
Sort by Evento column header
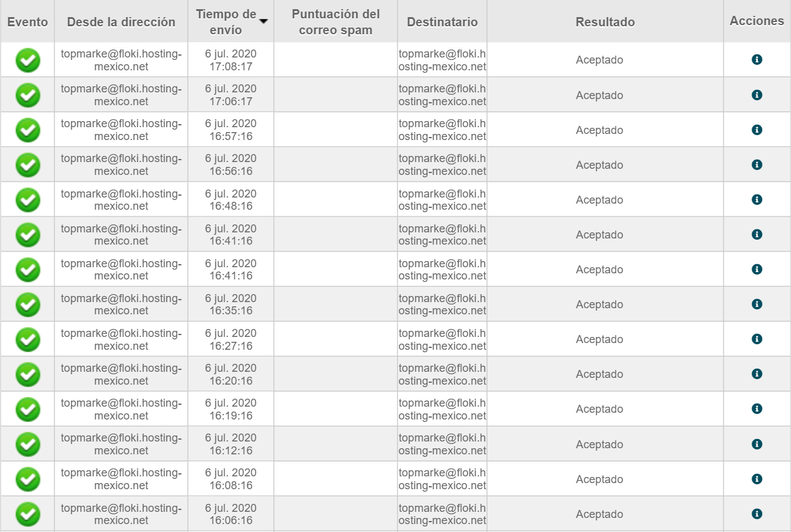coord(28,22)
